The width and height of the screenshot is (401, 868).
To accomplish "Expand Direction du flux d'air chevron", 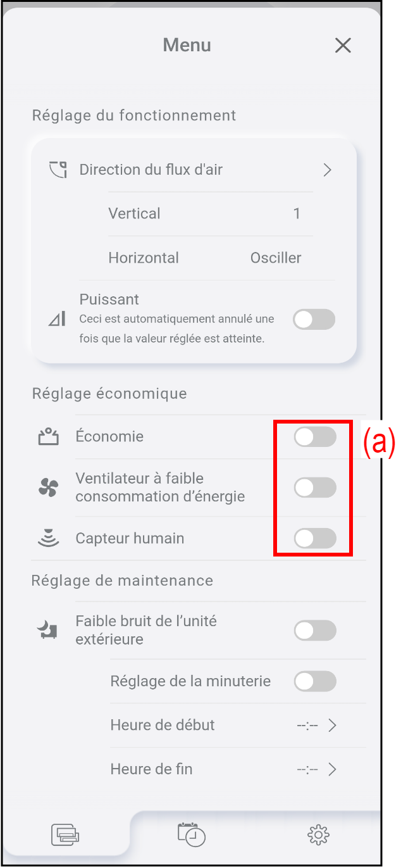I will 327,170.
